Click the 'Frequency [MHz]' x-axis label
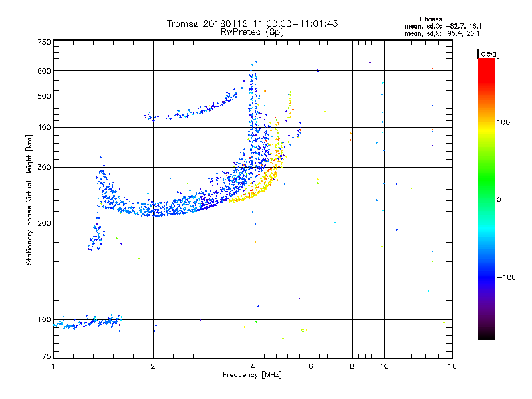Image resolution: width=532 pixels, height=399 pixels. point(252,375)
